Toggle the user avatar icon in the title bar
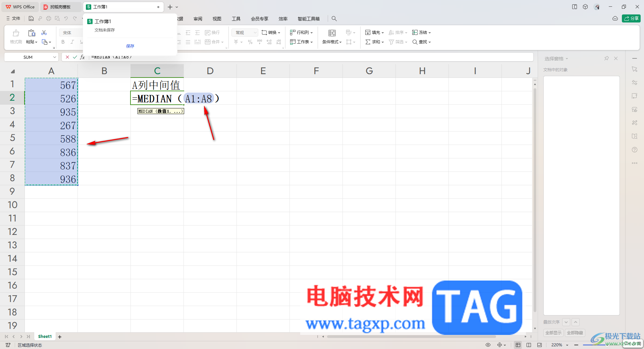 point(597,7)
